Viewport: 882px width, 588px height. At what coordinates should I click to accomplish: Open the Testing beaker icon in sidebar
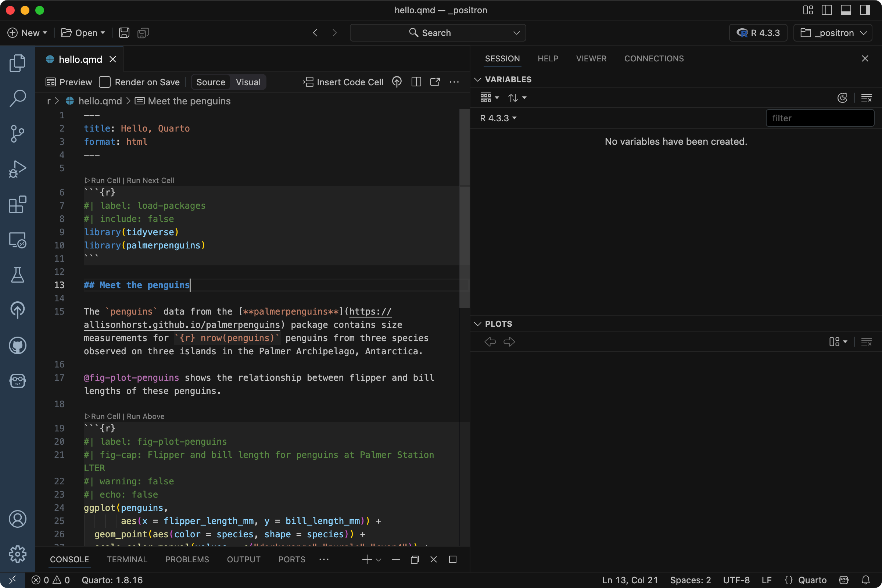click(x=17, y=275)
